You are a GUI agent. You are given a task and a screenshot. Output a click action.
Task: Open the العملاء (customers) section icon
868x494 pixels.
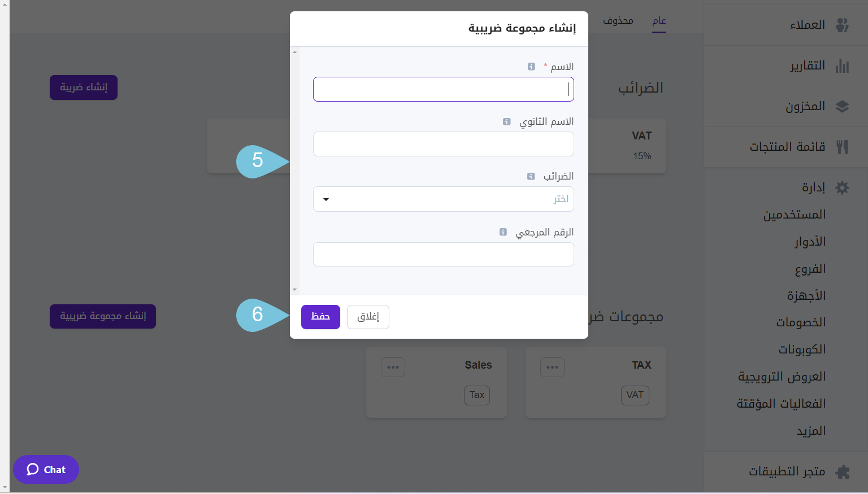click(843, 24)
